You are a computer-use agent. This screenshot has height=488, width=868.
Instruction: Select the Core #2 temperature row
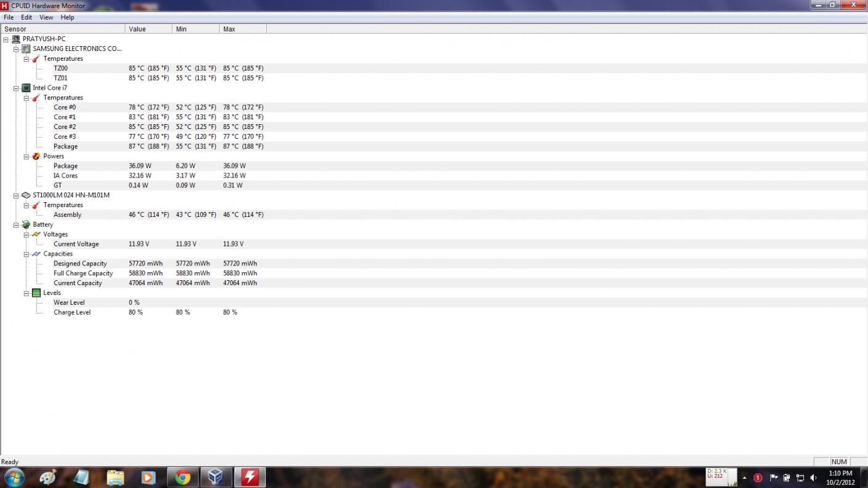pos(65,127)
